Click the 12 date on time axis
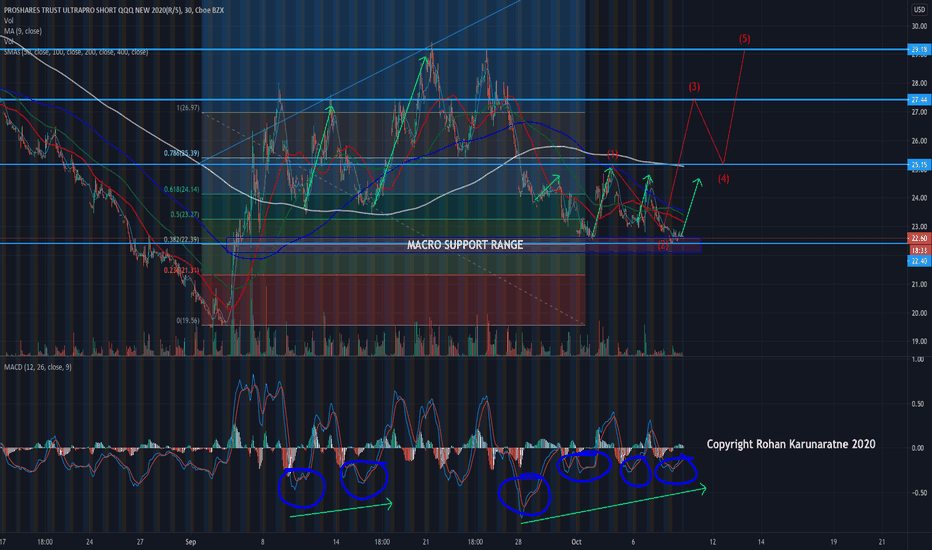This screenshot has height=550, width=932. tap(712, 542)
